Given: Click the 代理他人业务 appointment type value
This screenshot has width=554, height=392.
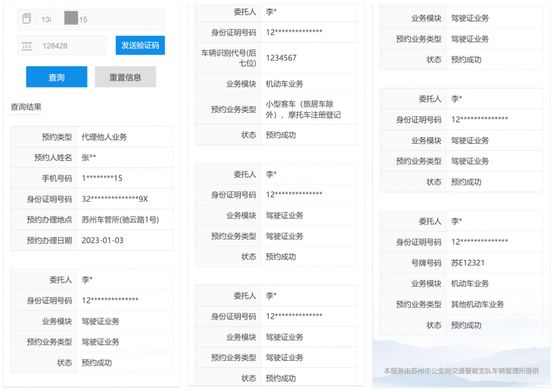Looking at the screenshot, I should [104, 137].
